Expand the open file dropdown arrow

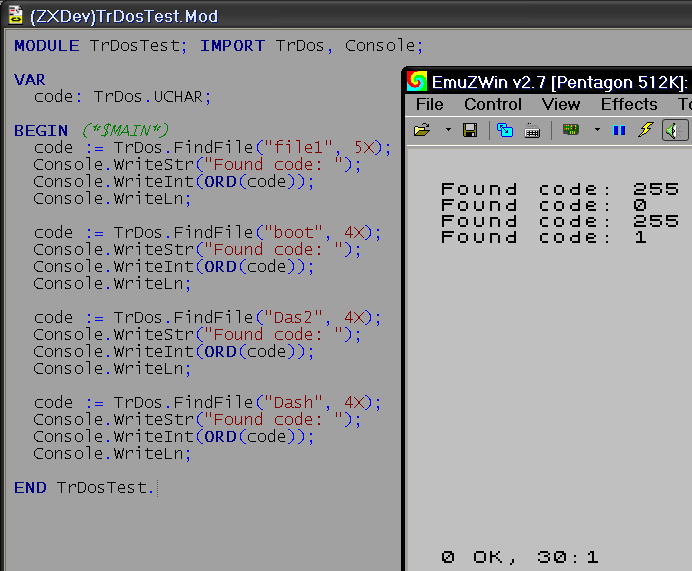click(447, 130)
